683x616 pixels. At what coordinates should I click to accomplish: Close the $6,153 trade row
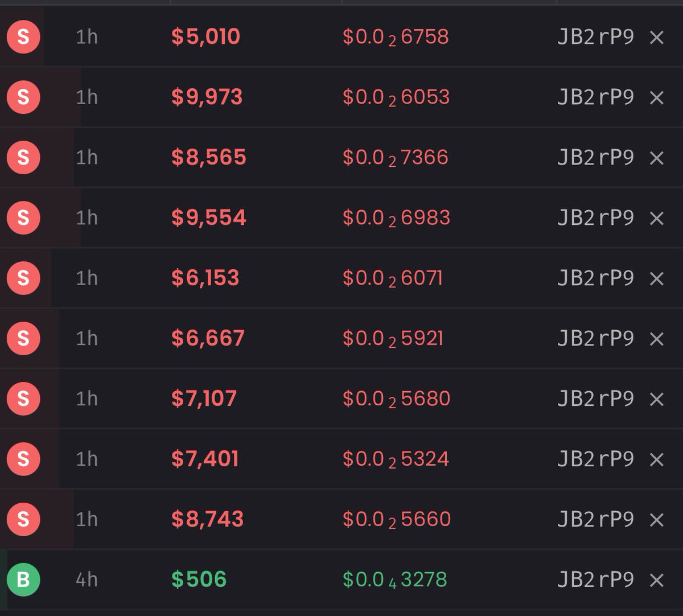click(657, 279)
